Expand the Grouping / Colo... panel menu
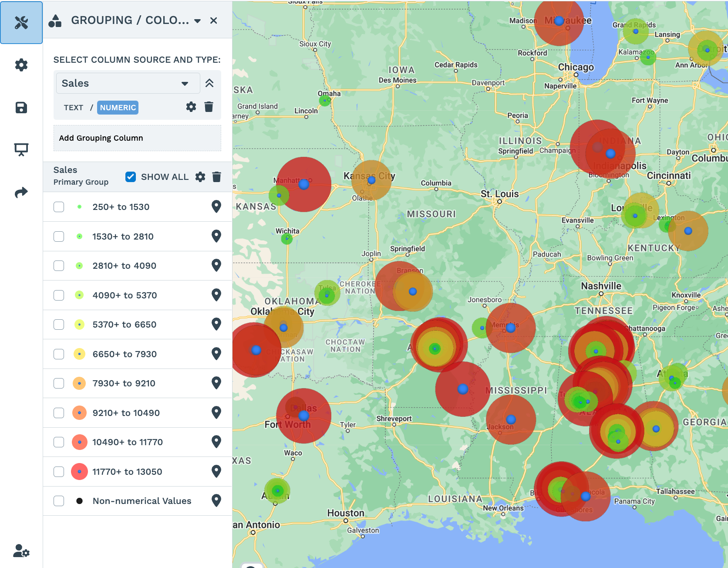Image resolution: width=728 pixels, height=568 pixels. pyautogui.click(x=197, y=21)
